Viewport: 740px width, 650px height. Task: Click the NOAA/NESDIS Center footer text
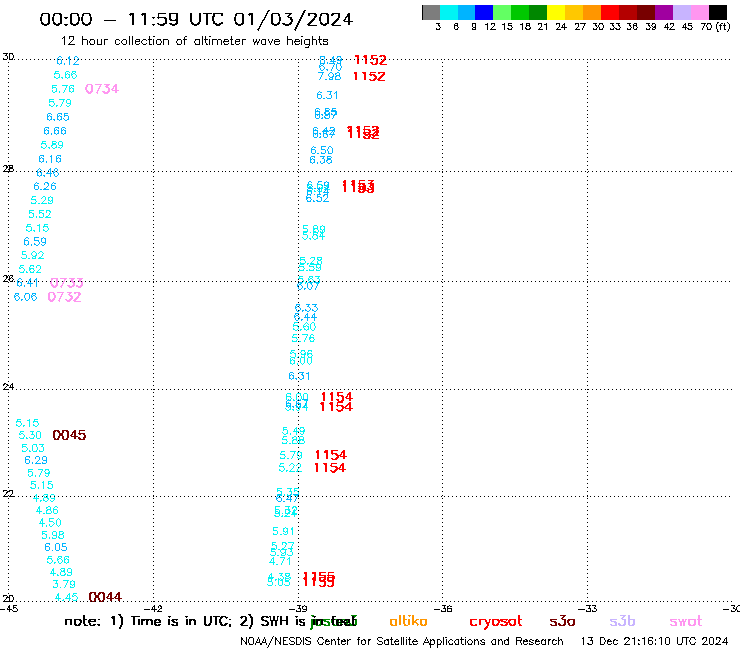402,642
